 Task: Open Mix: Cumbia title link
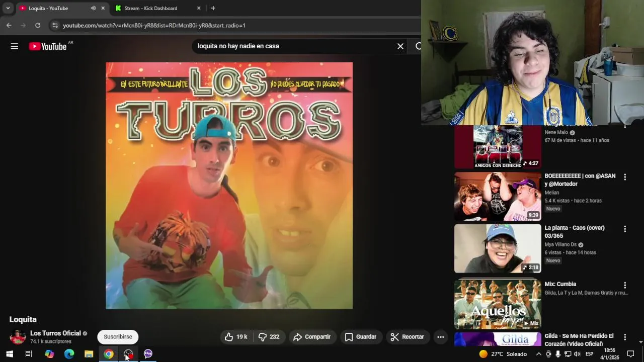(x=560, y=284)
